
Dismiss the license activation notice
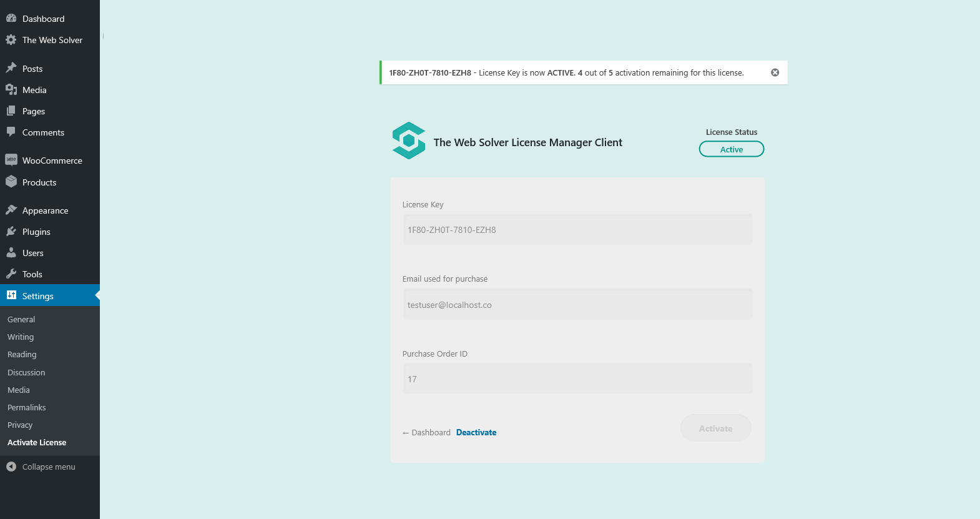775,72
